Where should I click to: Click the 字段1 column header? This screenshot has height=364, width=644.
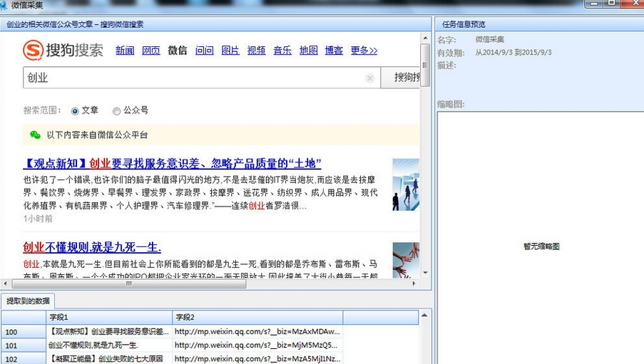click(109, 317)
